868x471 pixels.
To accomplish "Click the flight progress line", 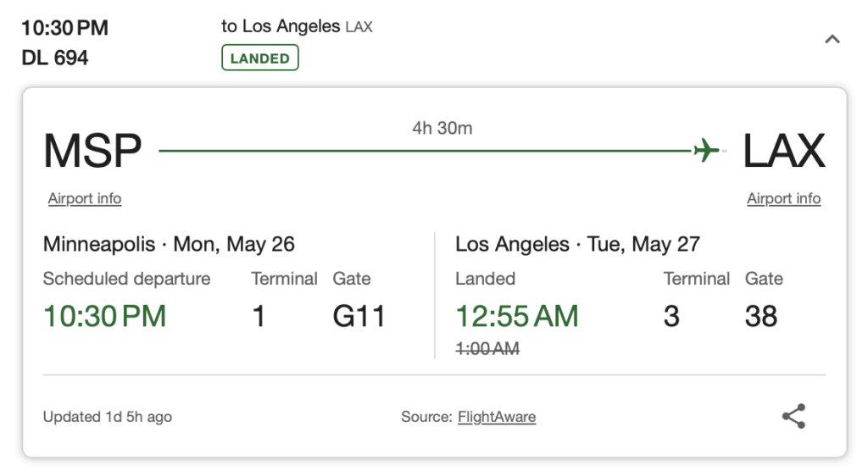I will click(x=424, y=151).
